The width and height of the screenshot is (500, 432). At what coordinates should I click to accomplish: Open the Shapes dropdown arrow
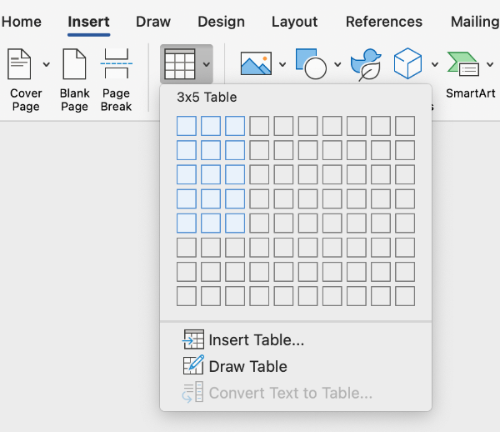coord(338,64)
